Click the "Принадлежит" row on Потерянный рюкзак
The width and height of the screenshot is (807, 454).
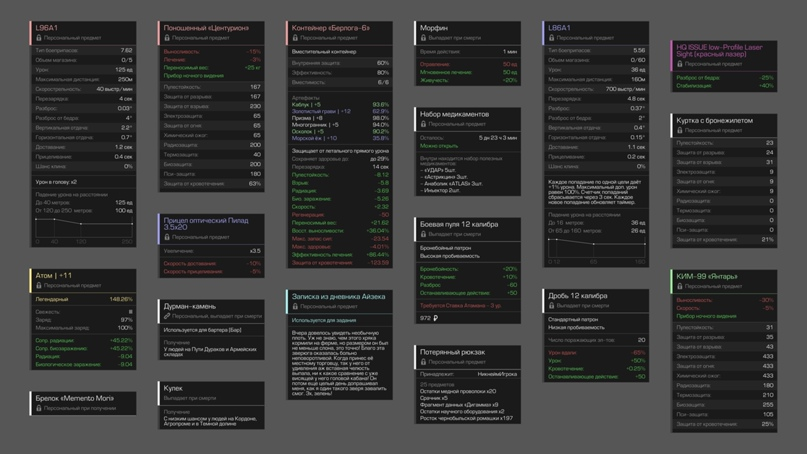point(468,374)
